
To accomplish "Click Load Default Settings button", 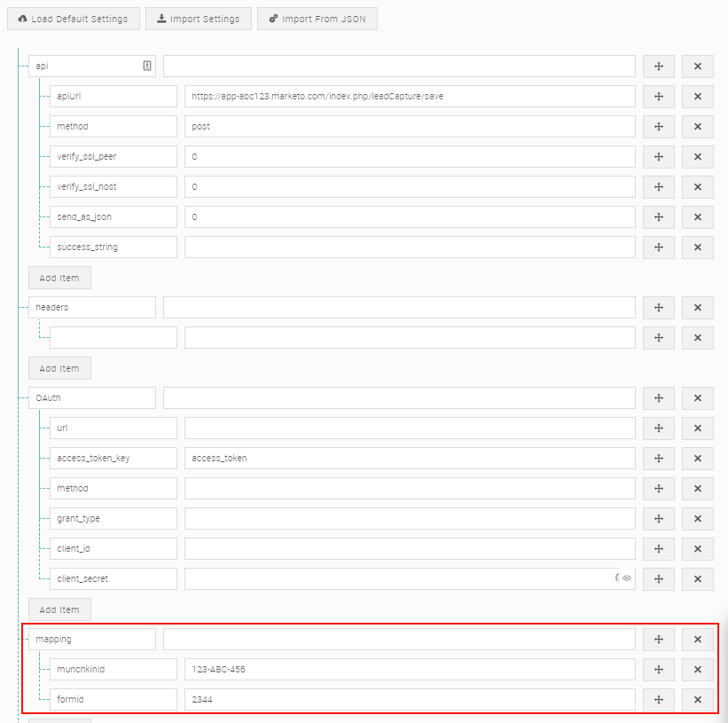I will click(x=74, y=19).
